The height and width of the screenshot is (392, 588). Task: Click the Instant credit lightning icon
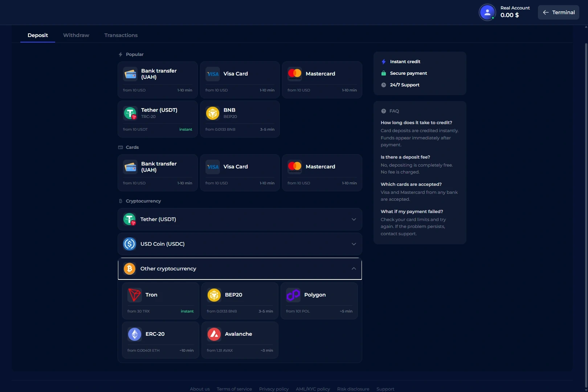point(384,62)
